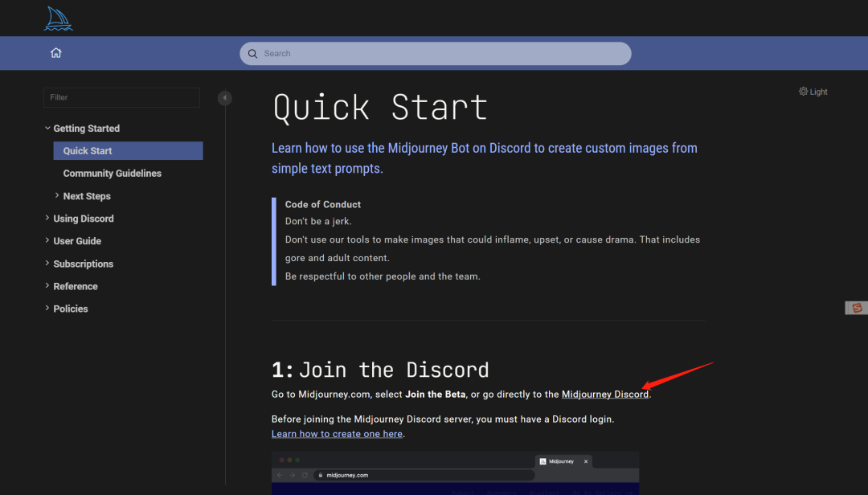The image size is (868, 495).
Task: Switch theme using the Light toggle
Action: click(813, 92)
